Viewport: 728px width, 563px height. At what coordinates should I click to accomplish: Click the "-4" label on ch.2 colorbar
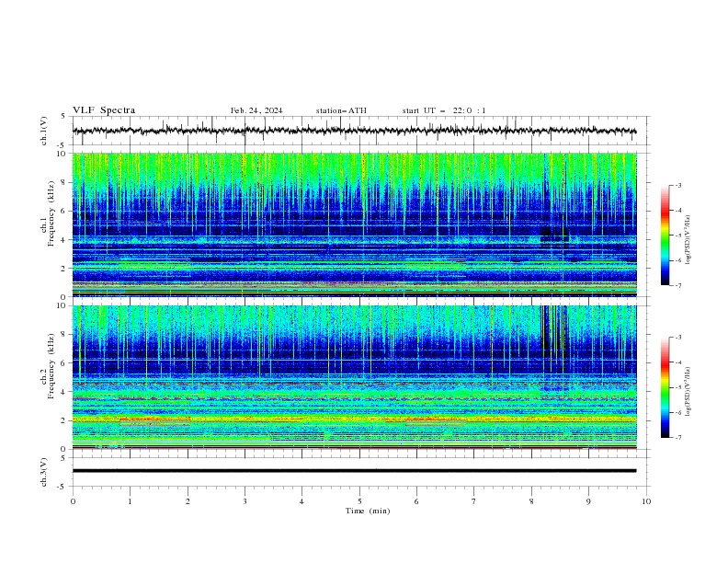(x=677, y=362)
